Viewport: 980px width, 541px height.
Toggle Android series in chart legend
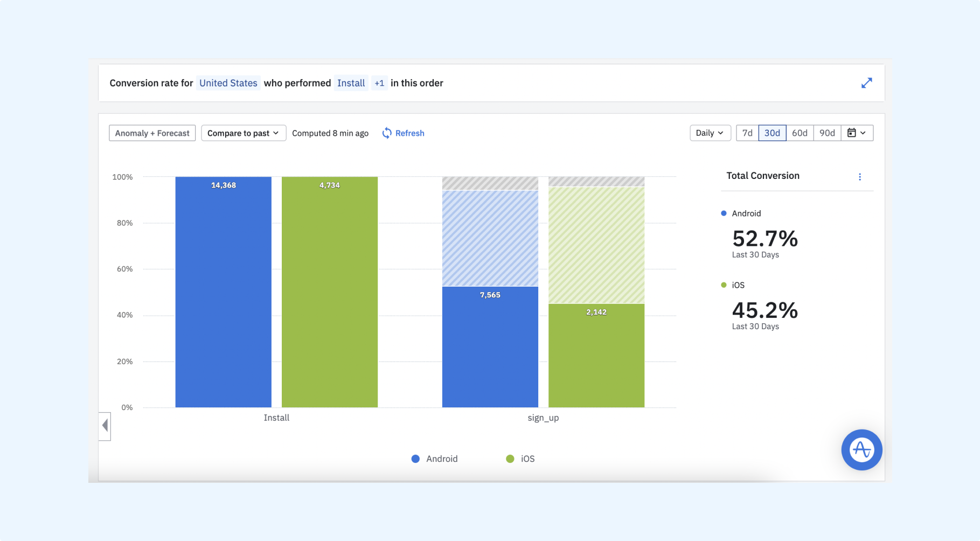tap(434, 459)
